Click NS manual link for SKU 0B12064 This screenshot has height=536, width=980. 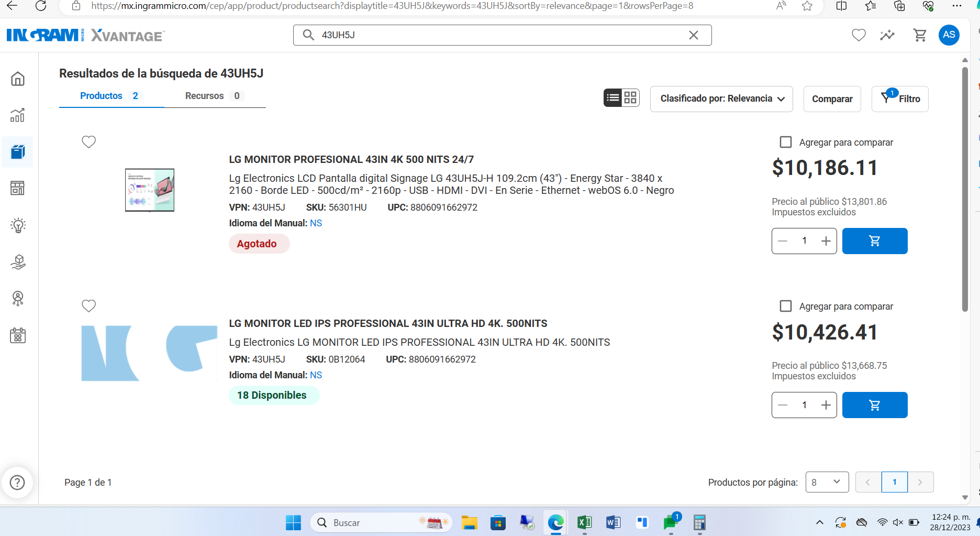[316, 375]
